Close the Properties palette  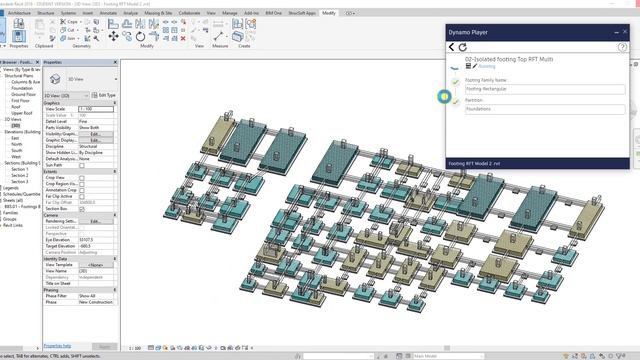(x=115, y=62)
